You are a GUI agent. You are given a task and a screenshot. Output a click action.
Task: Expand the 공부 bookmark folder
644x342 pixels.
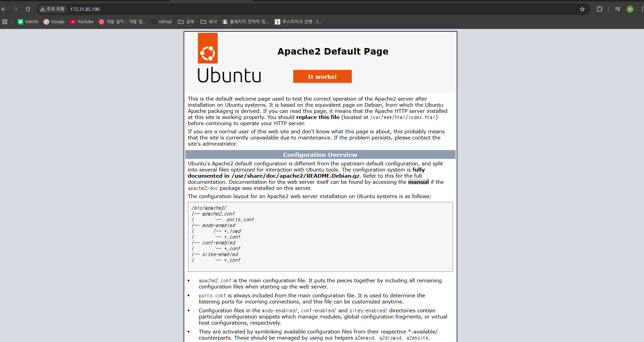click(186, 22)
